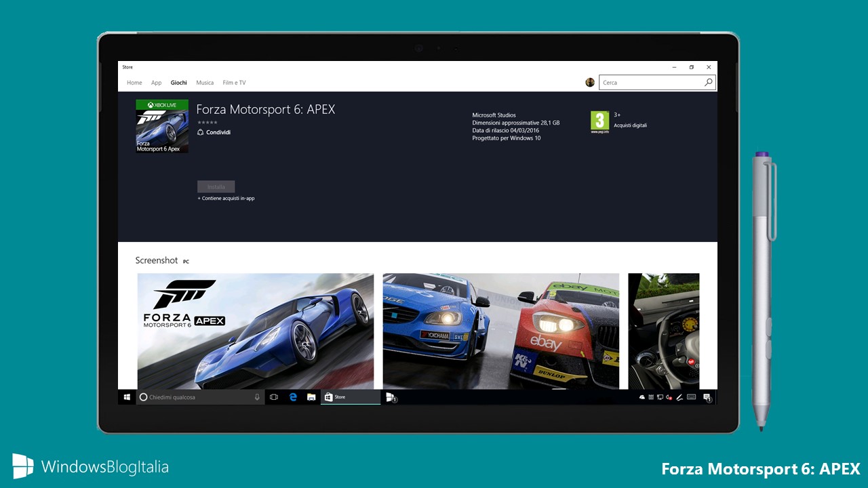This screenshot has width=868, height=488.
Task: Click the user account avatar
Action: [590, 82]
